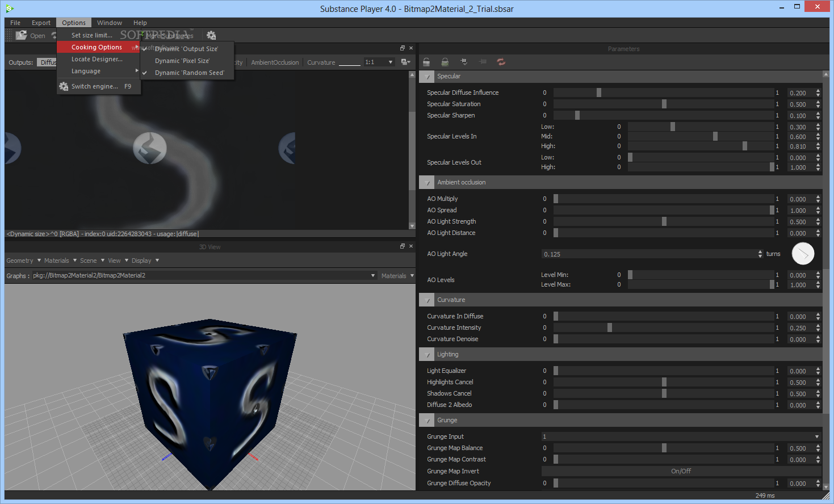Choose Set size limit... from Options menu
Screen dimensions: 834x504
coord(98,35)
